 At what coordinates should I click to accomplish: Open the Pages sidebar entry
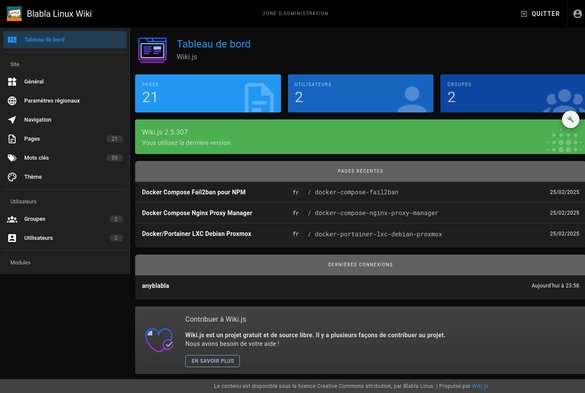[65, 138]
